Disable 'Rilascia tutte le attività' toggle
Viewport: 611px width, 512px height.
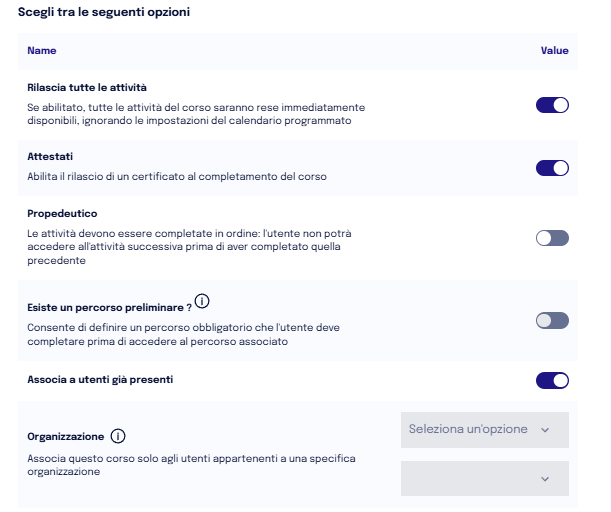pyautogui.click(x=552, y=105)
